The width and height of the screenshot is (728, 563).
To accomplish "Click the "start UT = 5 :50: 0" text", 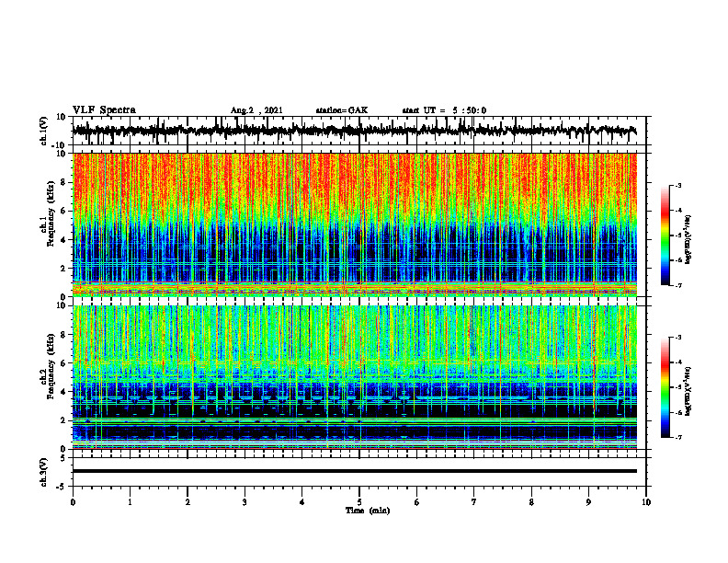I will (444, 110).
